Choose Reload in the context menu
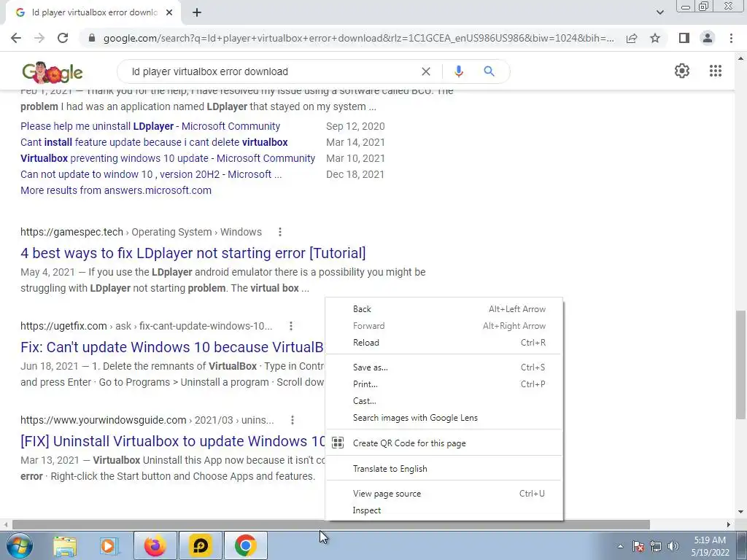This screenshot has height=560, width=747. (x=444, y=343)
